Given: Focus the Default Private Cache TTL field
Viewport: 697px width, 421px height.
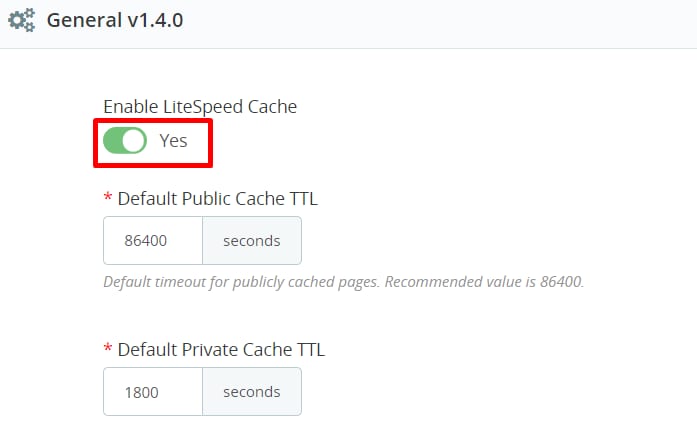Looking at the screenshot, I should tap(153, 392).
